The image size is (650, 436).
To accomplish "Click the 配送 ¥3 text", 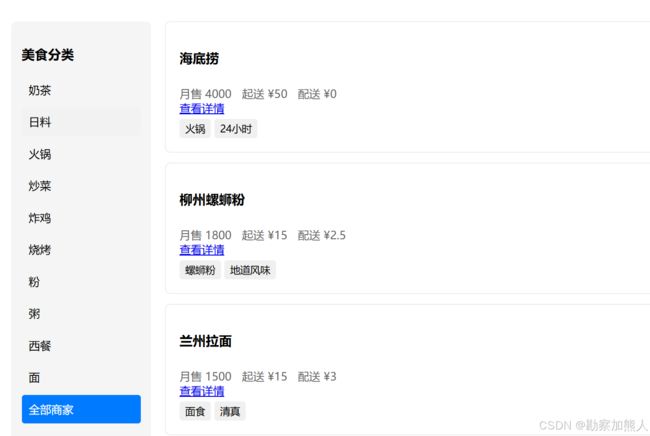I will point(317,377).
